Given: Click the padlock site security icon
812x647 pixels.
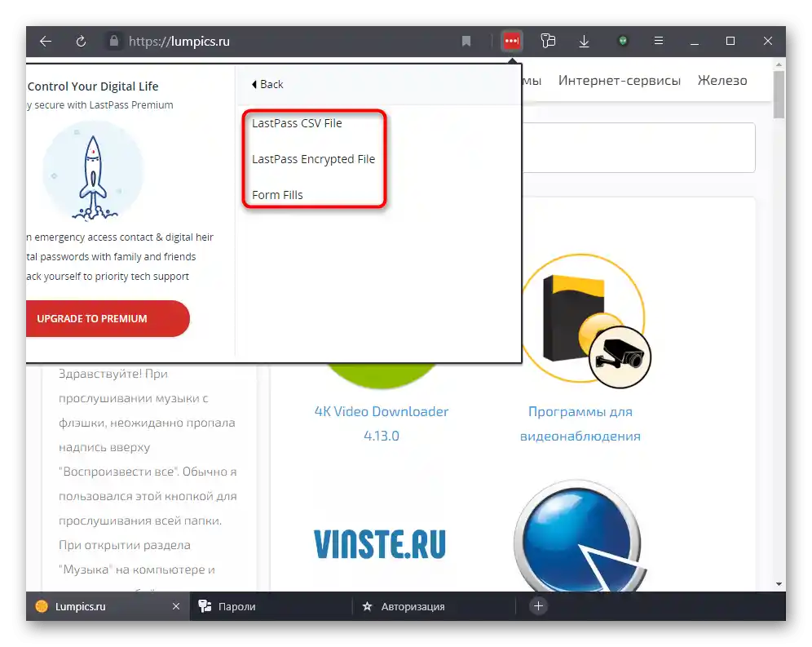Looking at the screenshot, I should point(114,41).
